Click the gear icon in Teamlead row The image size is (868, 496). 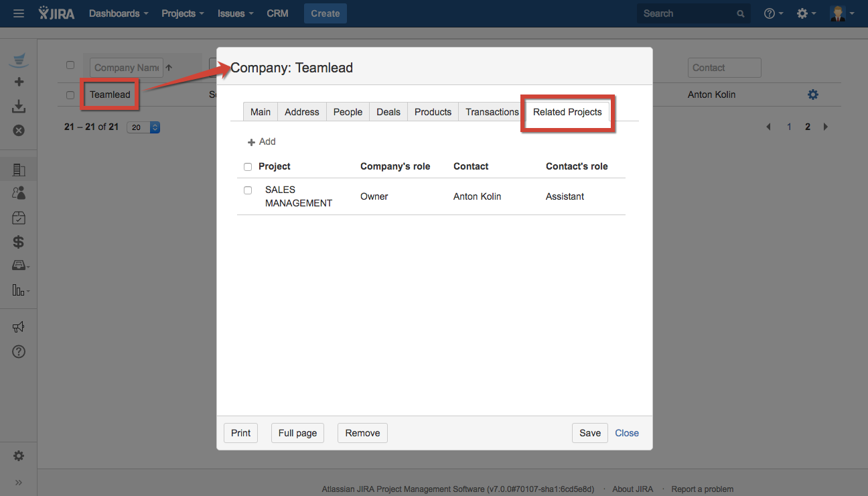[812, 95]
